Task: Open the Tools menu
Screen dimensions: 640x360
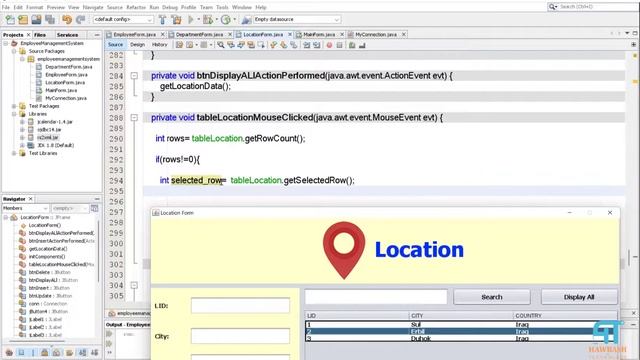Action: 222,7
